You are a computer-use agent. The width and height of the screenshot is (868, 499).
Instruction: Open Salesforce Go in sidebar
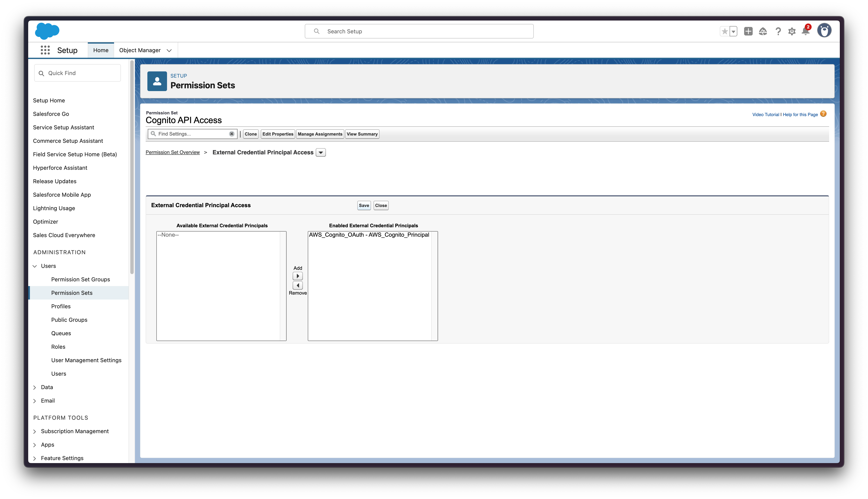point(51,114)
